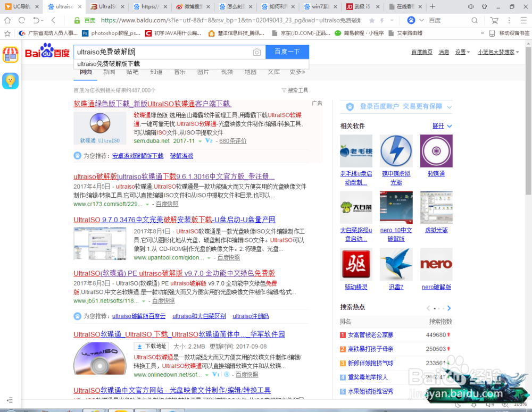Go to next page of 搜索热点
This screenshot has width=532, height=412.
[449, 308]
